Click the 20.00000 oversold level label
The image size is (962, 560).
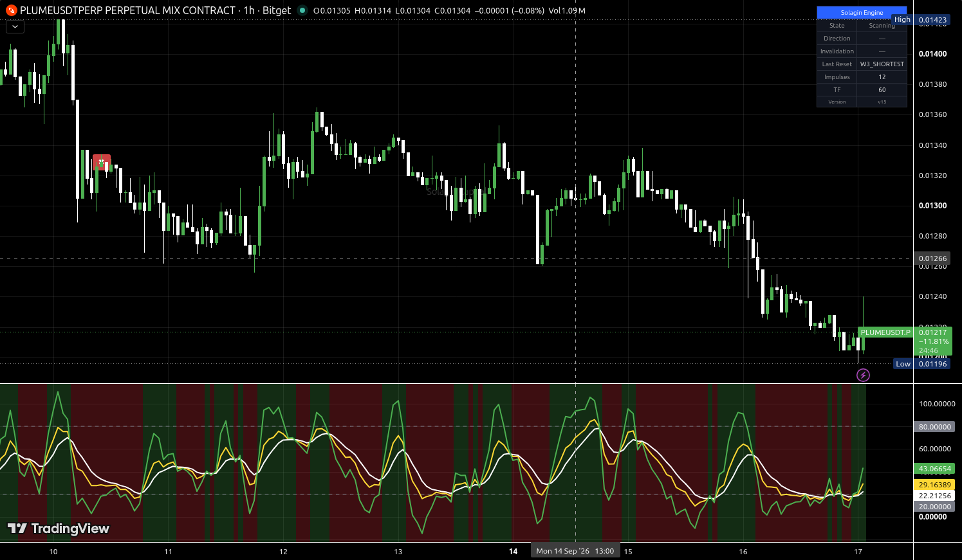(934, 507)
